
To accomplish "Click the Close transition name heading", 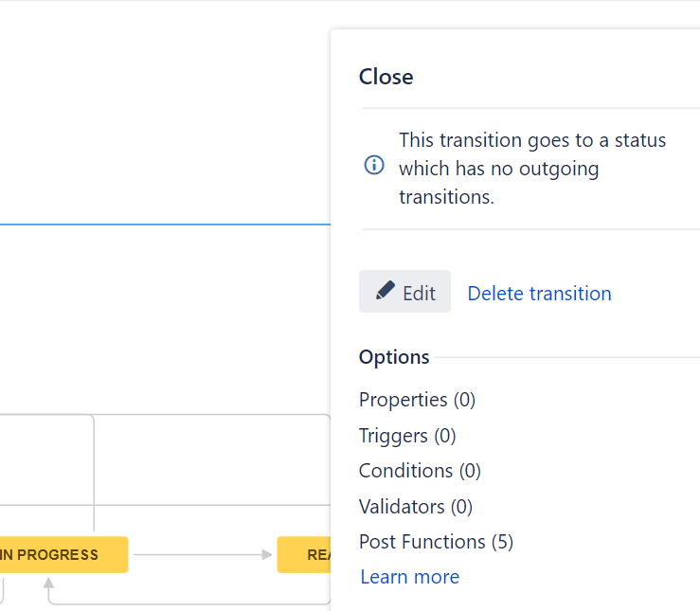I will coord(386,77).
